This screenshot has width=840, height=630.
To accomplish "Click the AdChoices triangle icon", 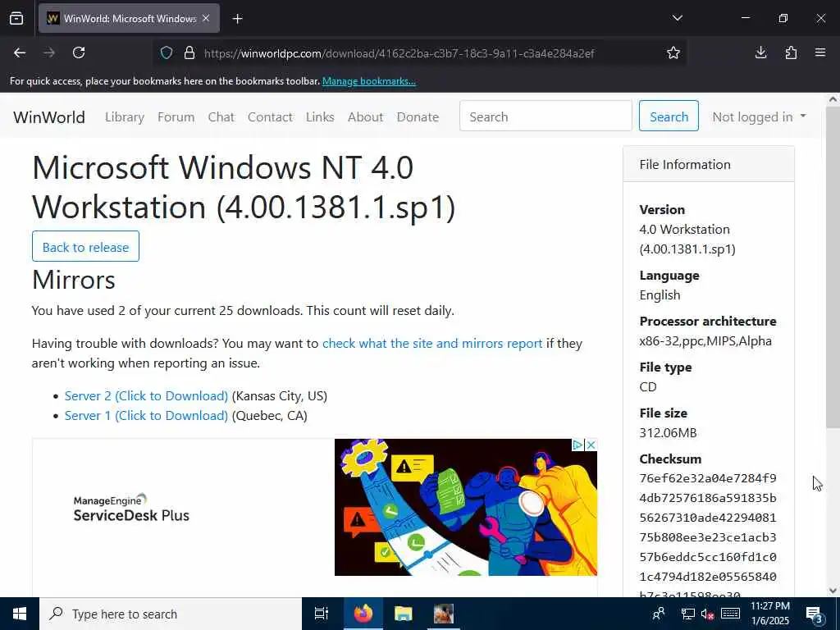I will 577,445.
